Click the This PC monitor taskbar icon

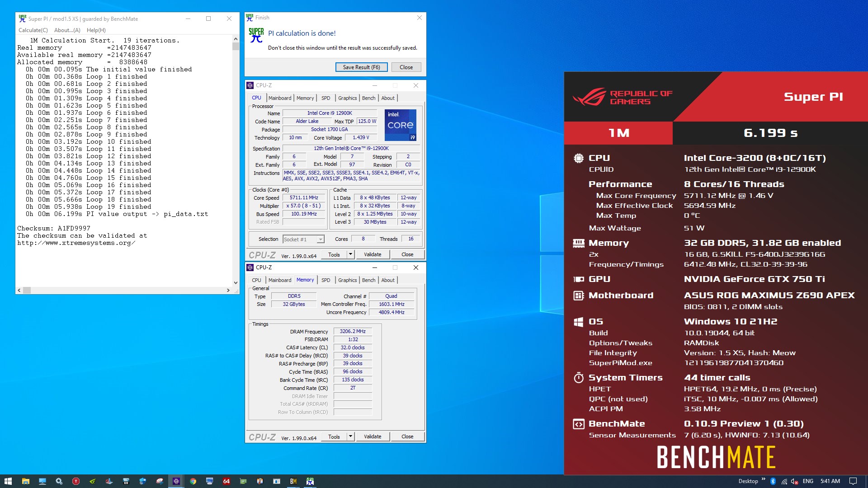point(42,481)
